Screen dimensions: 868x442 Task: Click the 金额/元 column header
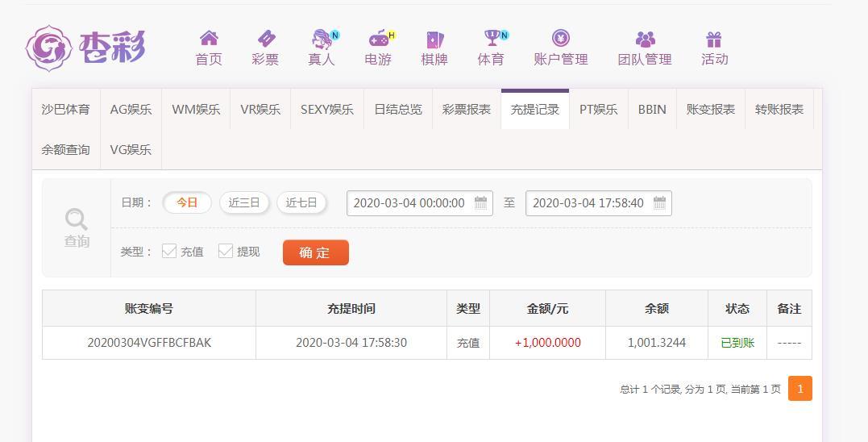(547, 309)
